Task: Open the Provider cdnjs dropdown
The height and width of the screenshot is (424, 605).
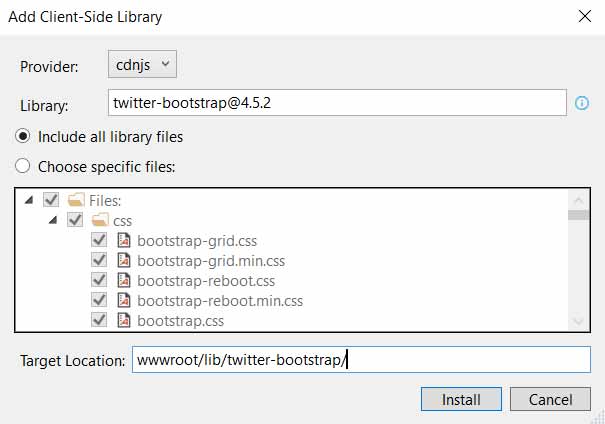Action: (x=142, y=64)
